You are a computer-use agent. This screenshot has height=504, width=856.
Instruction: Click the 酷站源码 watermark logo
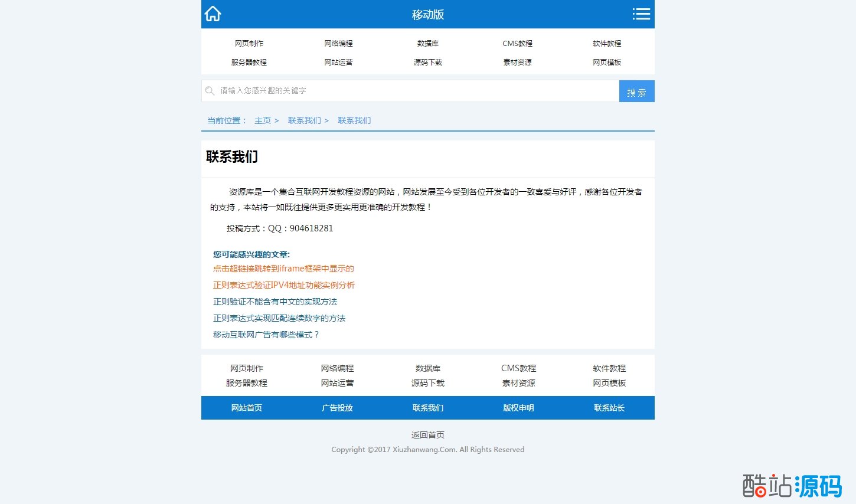coord(792,486)
